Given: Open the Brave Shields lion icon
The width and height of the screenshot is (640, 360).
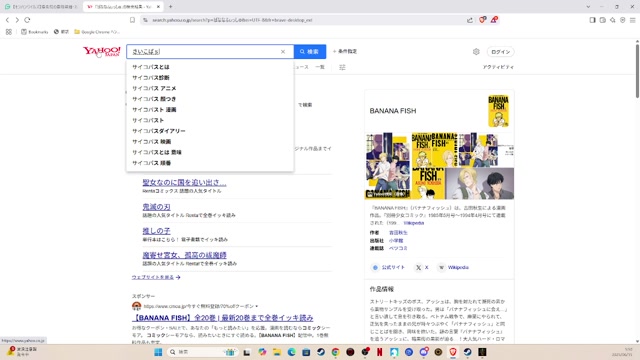Looking at the screenshot, I should pos(482,20).
